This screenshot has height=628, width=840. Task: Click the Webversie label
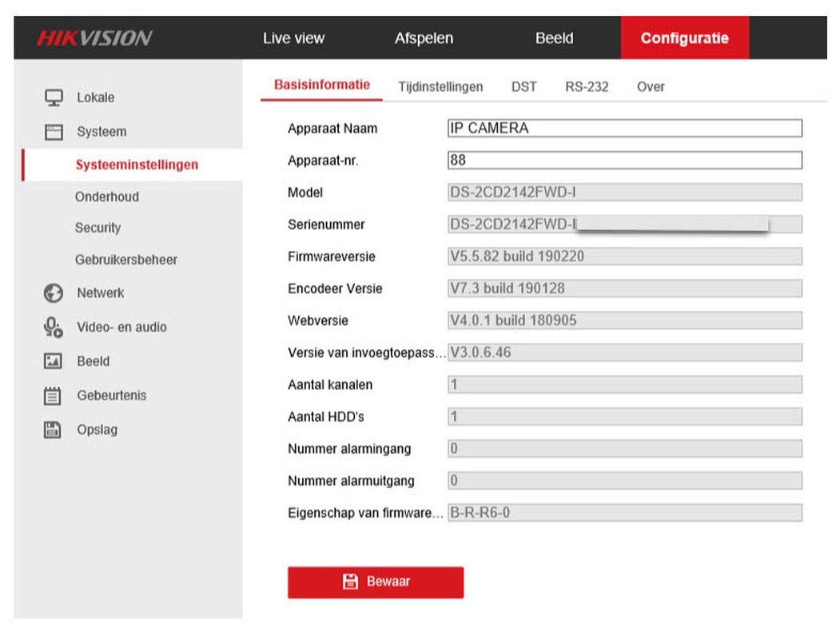coord(318,320)
